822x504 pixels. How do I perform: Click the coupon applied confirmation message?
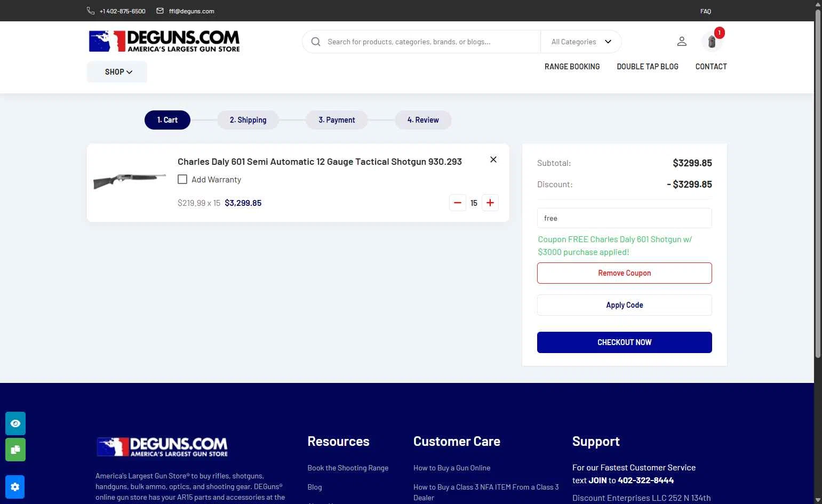[x=615, y=245]
